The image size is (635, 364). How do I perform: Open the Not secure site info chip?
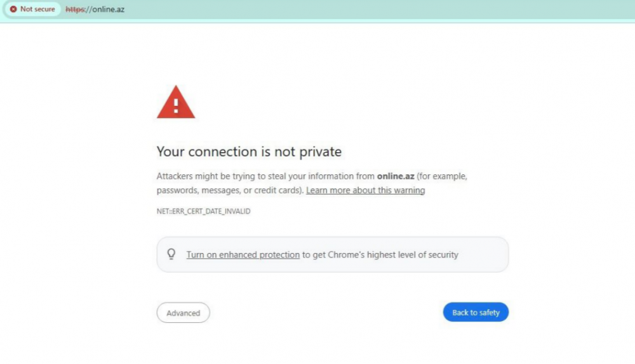coord(32,10)
